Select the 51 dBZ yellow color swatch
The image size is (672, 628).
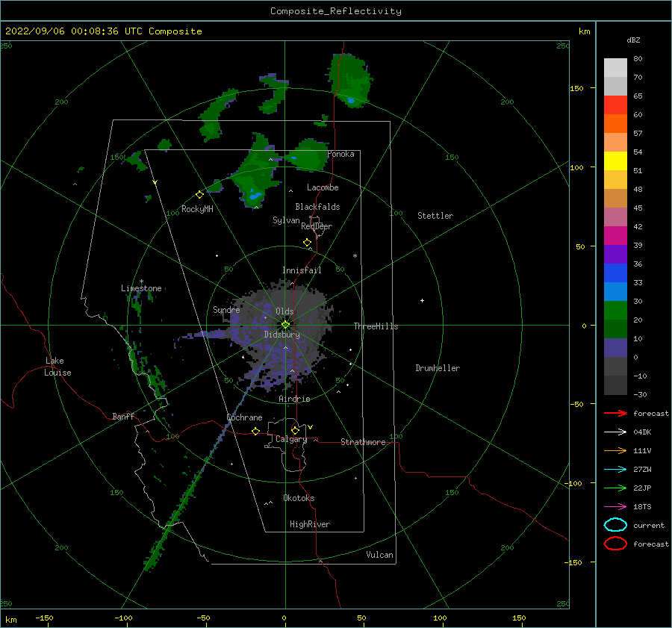[615, 161]
